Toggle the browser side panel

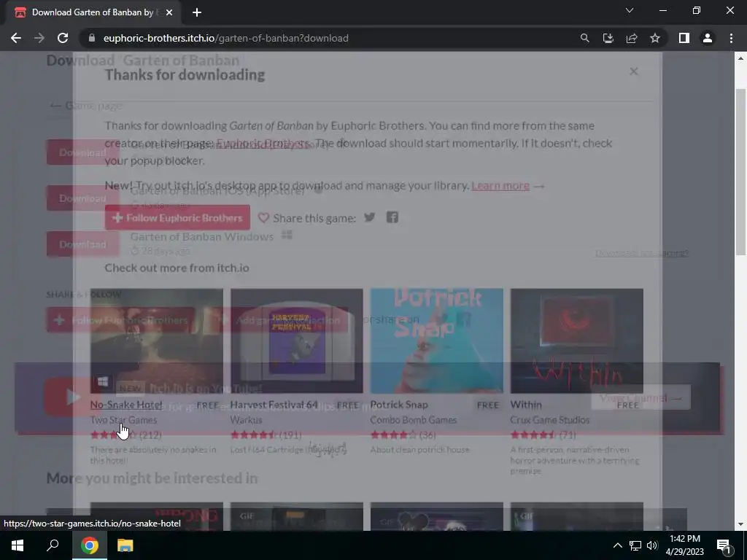click(x=684, y=38)
